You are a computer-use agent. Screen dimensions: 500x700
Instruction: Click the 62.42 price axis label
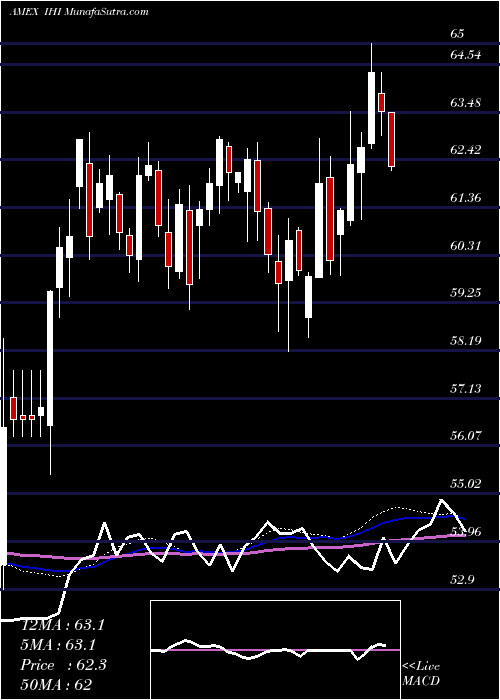(x=466, y=150)
